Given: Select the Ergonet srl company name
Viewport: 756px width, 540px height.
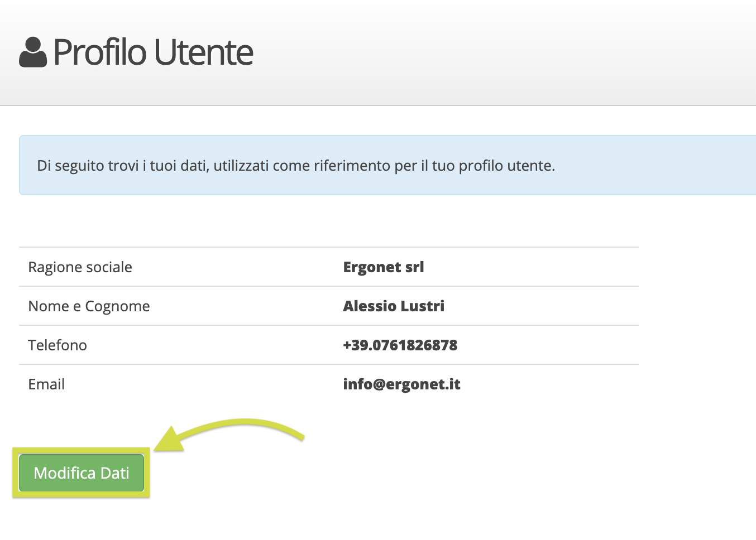Looking at the screenshot, I should coord(383,267).
